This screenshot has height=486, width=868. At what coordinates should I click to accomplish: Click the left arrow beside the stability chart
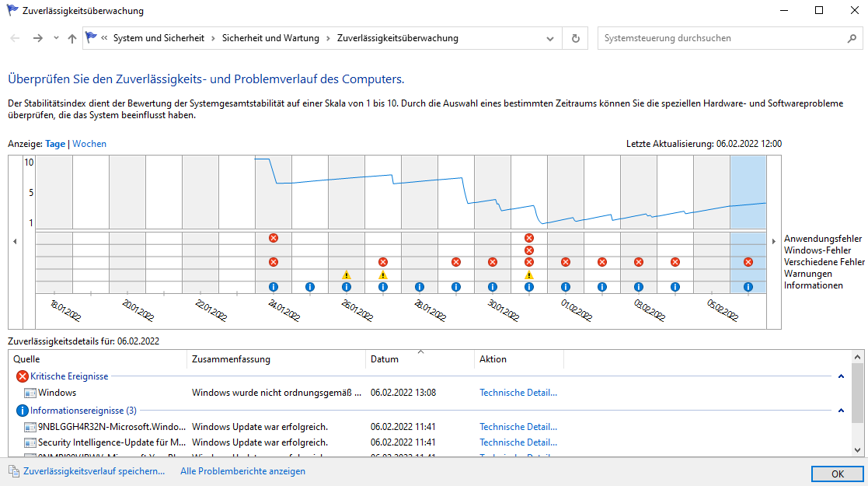[14, 242]
